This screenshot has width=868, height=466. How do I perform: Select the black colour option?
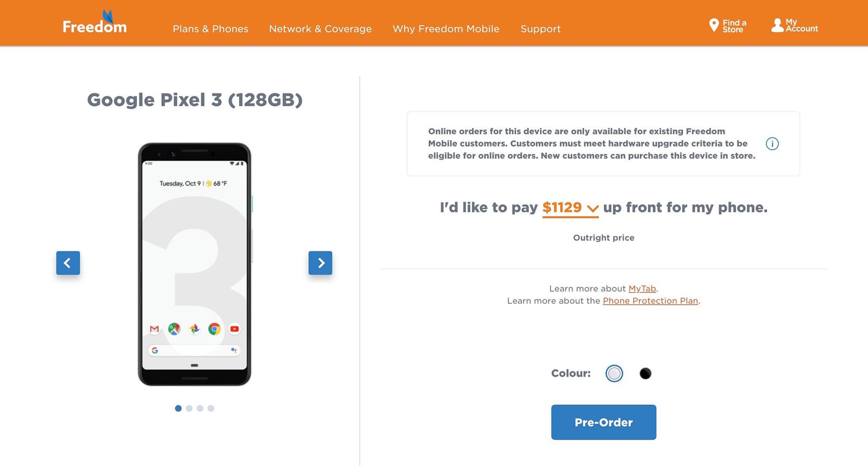645,373
